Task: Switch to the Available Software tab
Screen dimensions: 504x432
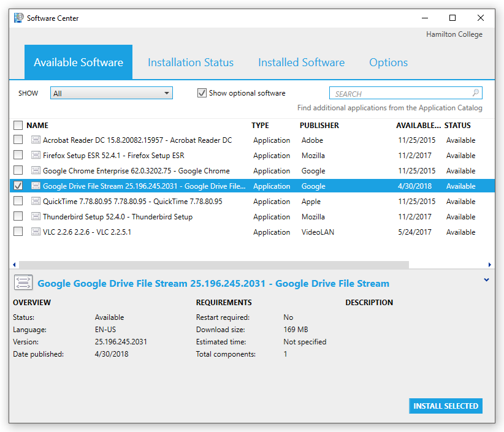Action: (x=78, y=62)
